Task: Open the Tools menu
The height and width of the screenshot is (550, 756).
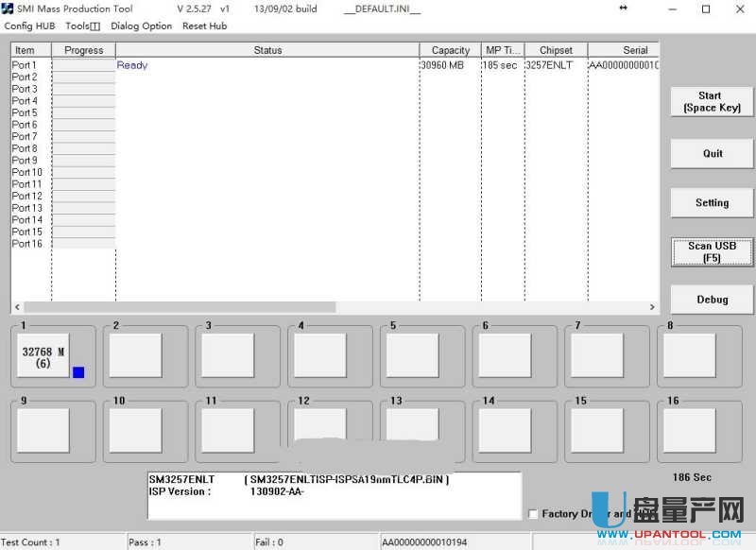Action: coord(82,26)
